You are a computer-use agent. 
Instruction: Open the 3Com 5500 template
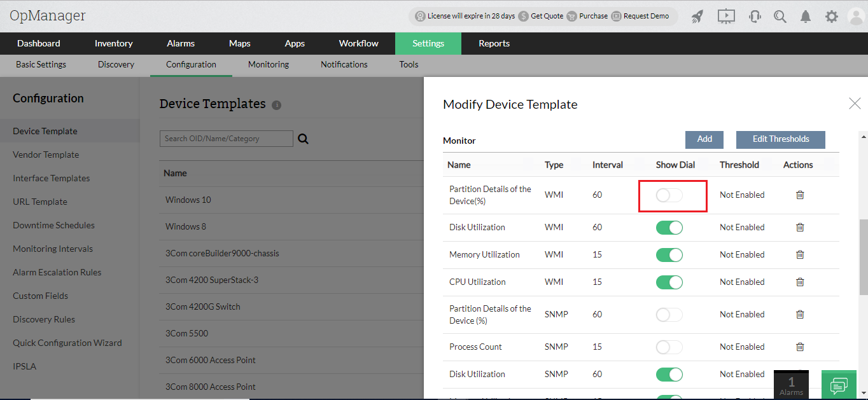tap(186, 333)
